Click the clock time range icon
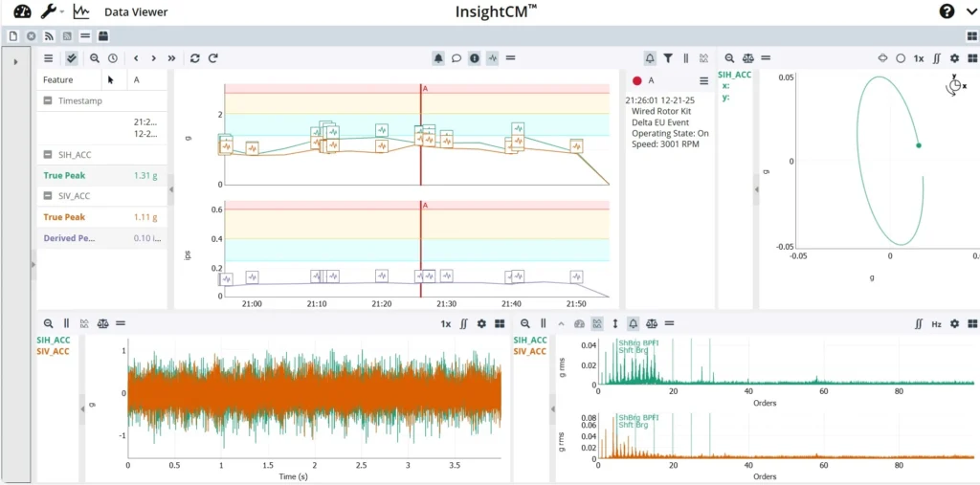Screen dimensions: 980x485 tap(112, 58)
